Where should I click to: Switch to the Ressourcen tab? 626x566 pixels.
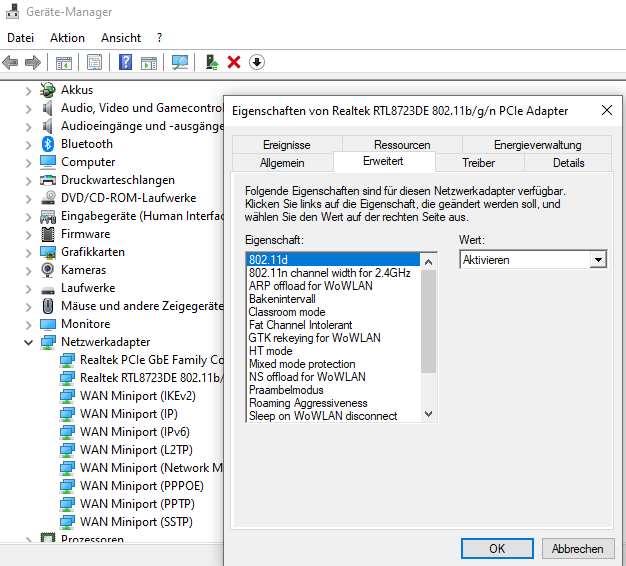click(x=402, y=144)
